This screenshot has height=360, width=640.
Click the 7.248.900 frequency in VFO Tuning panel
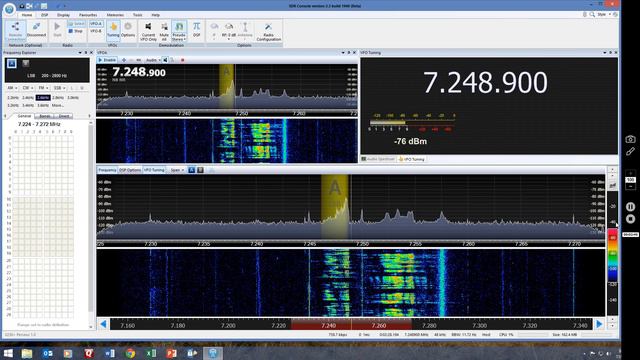(x=485, y=83)
